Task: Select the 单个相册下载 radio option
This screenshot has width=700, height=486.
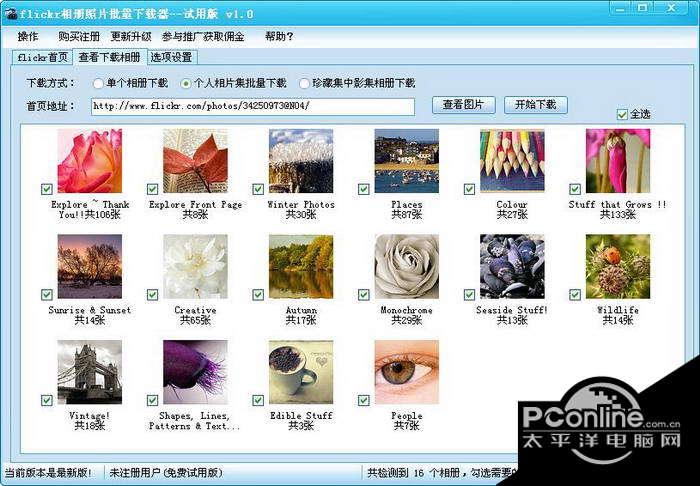Action: click(98, 83)
